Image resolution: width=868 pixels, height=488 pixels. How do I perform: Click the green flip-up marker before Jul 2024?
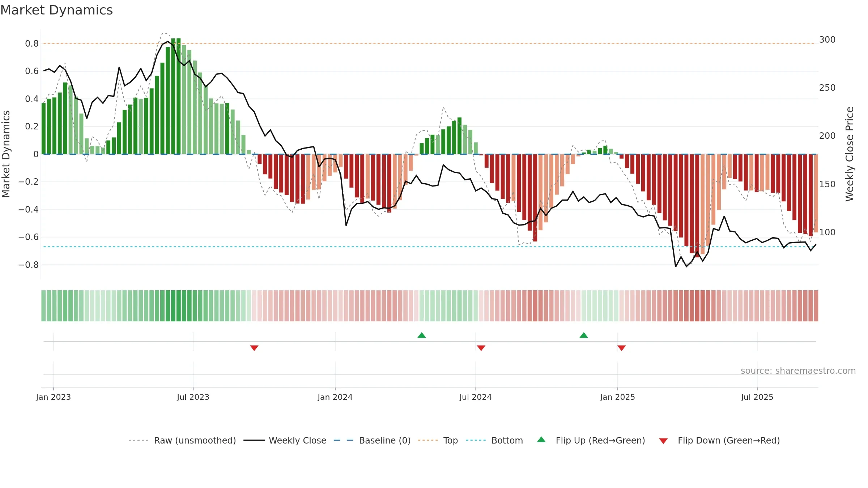[x=422, y=335]
